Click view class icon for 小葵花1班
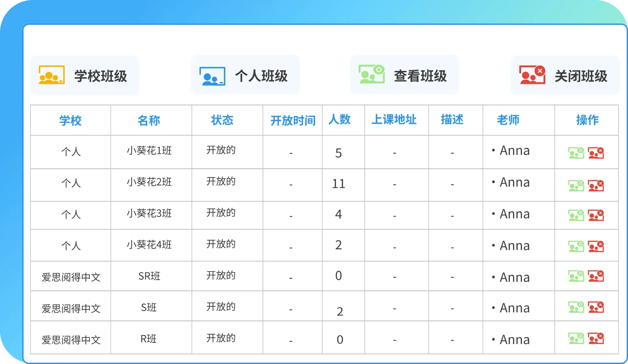The width and height of the screenshot is (628, 364). tap(576, 153)
